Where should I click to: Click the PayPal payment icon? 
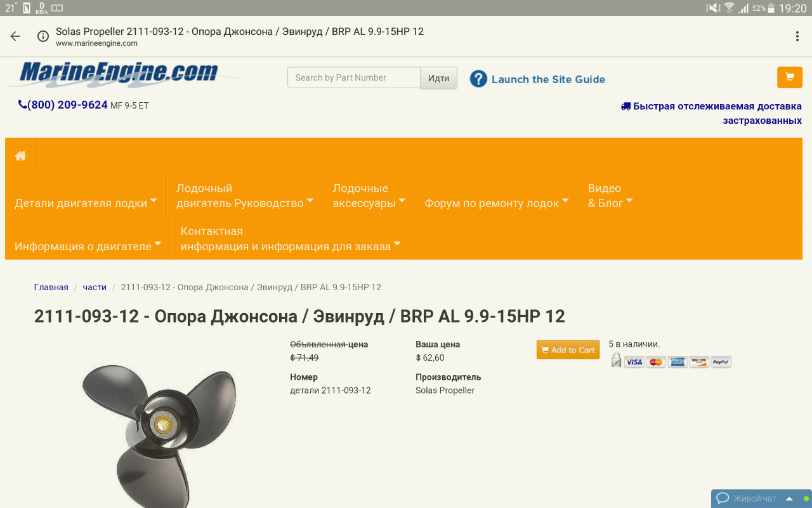721,362
